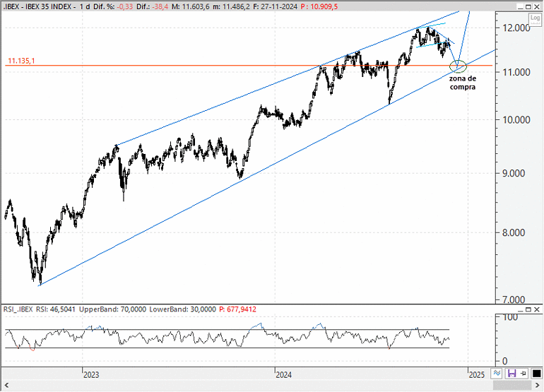Click the 7.000 price axis label
The width and height of the screenshot is (544, 392).
coord(514,299)
